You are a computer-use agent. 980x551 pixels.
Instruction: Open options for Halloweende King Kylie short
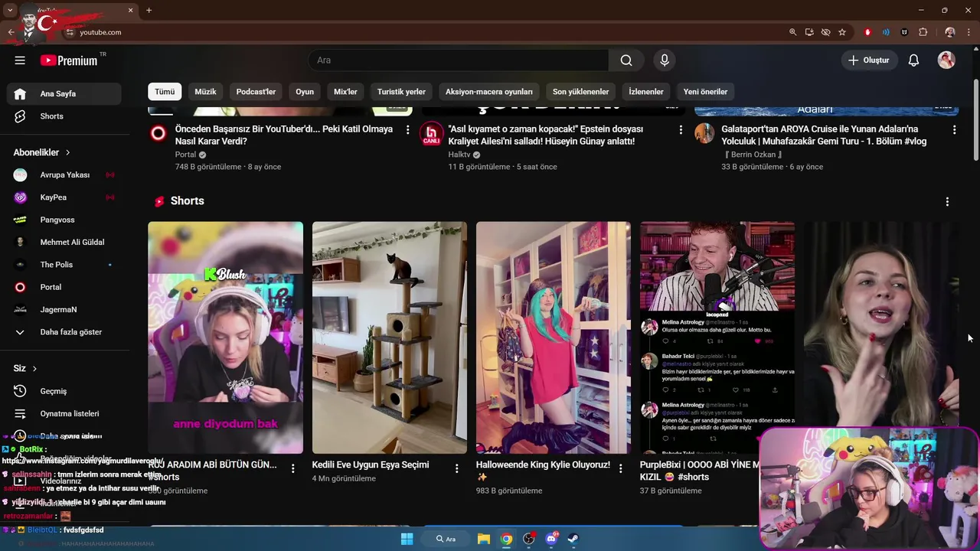(x=620, y=468)
